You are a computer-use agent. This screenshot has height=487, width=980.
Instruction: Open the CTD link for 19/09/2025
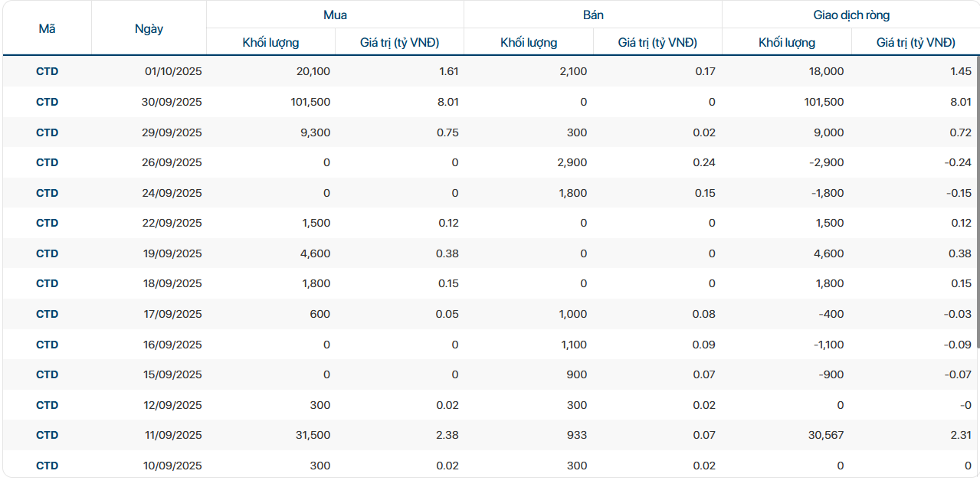47,253
